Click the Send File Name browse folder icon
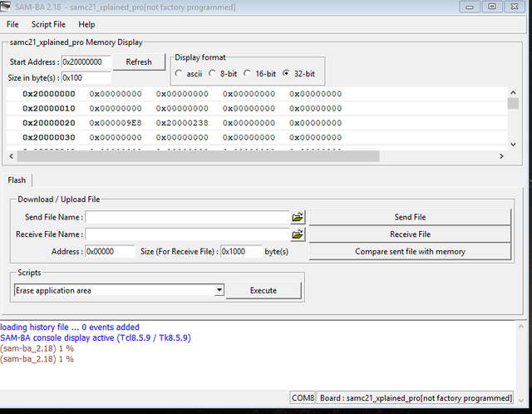The width and height of the screenshot is (532, 414). pos(298,217)
